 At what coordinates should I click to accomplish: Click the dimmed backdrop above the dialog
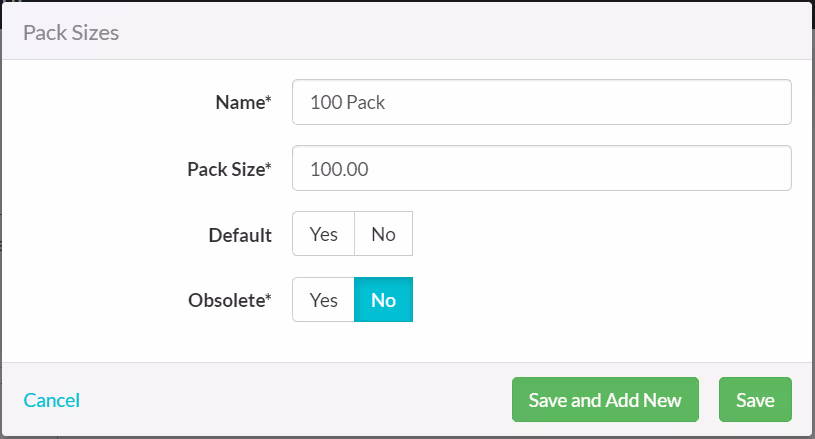pos(408,1)
